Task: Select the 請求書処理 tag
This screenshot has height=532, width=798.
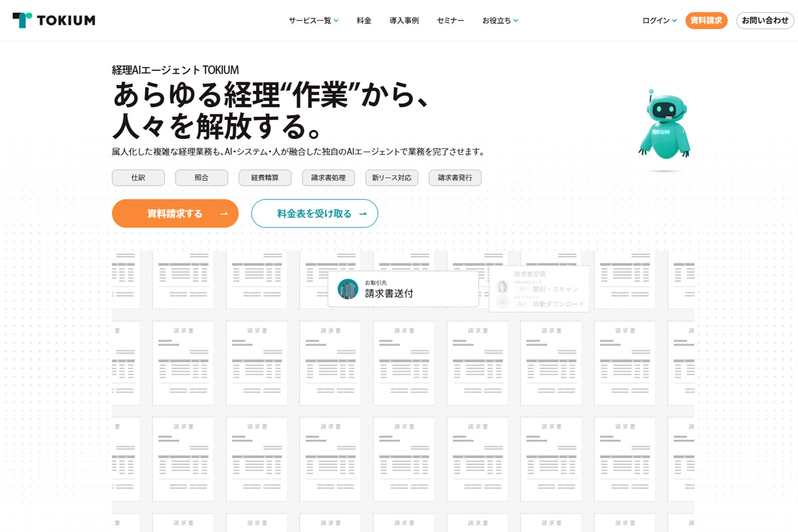Action: coord(329,178)
